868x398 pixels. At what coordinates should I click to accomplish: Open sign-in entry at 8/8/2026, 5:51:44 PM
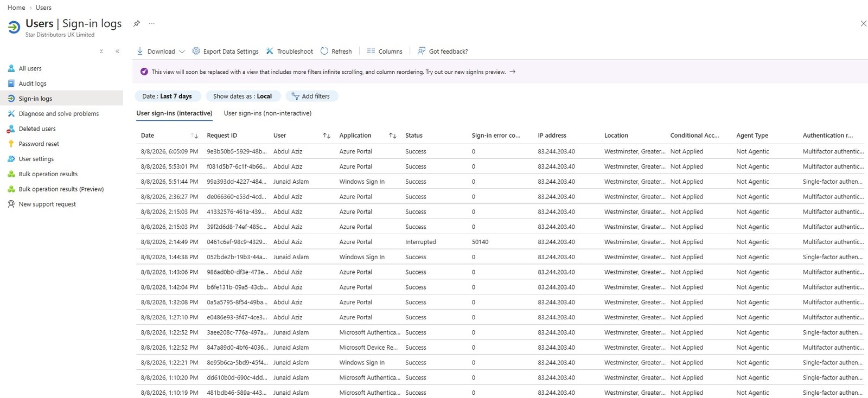(x=169, y=182)
